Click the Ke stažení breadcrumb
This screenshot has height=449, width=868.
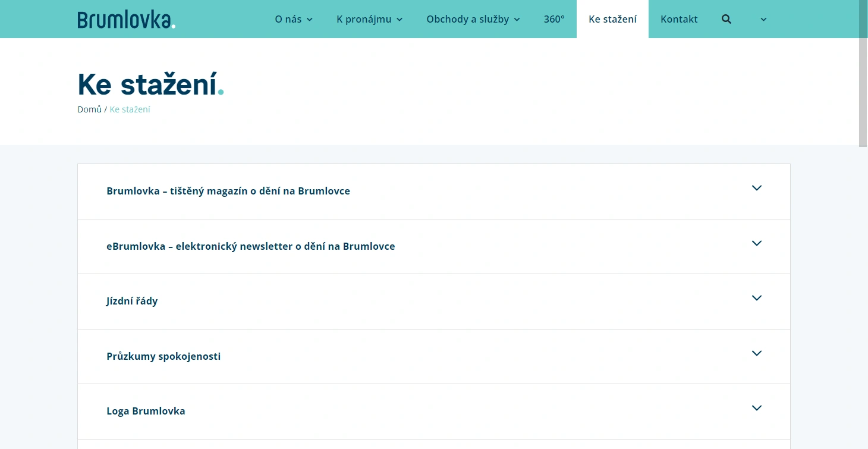(130, 109)
